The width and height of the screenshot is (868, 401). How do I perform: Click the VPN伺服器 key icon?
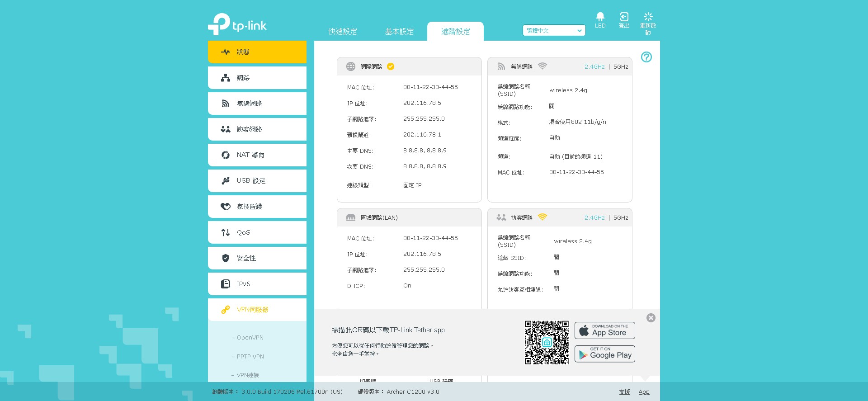pyautogui.click(x=226, y=310)
